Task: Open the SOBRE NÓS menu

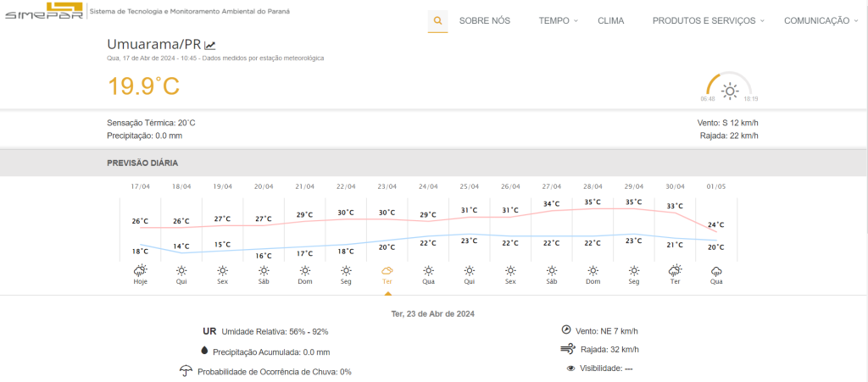Action: click(x=485, y=21)
